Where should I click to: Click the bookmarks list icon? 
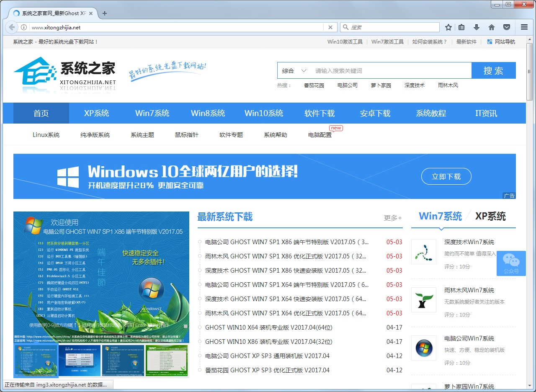[x=461, y=27]
